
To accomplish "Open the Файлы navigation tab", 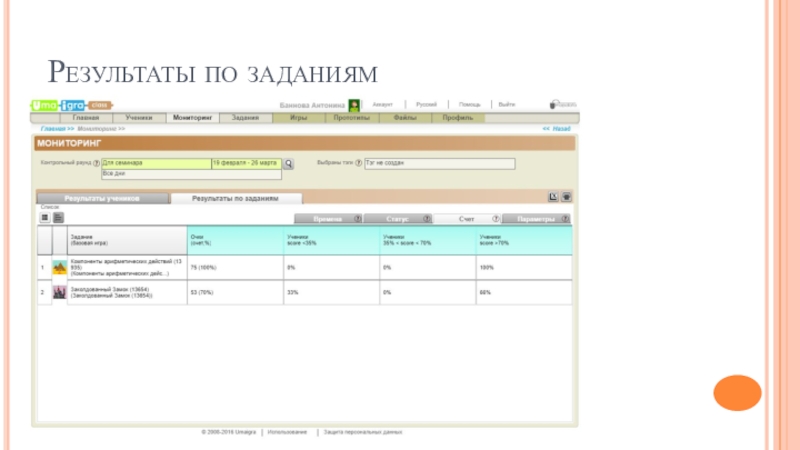I will coord(405,118).
